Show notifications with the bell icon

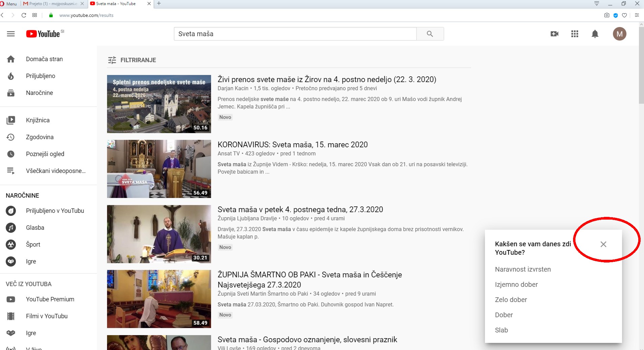click(x=595, y=34)
